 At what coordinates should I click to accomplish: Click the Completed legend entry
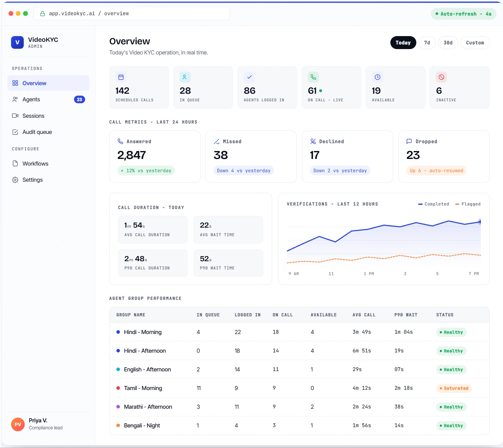click(433, 204)
